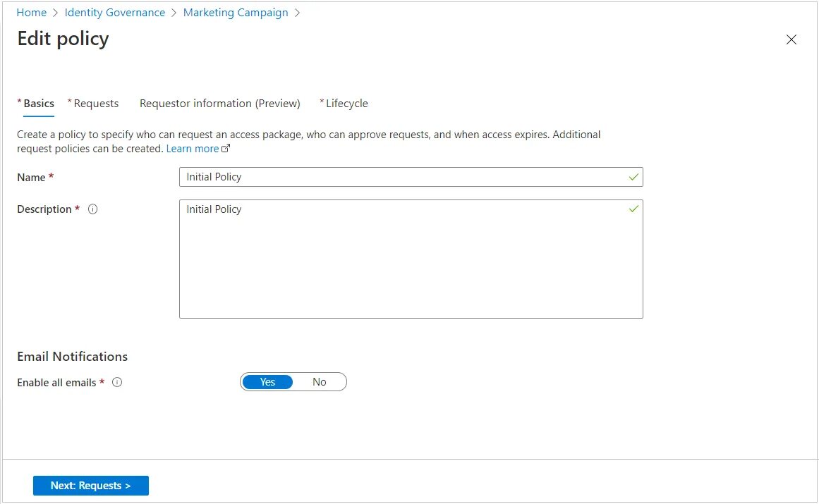Open Marketing Campaign breadcrumb link
Image resolution: width=819 pixels, height=504 pixels.
236,13
